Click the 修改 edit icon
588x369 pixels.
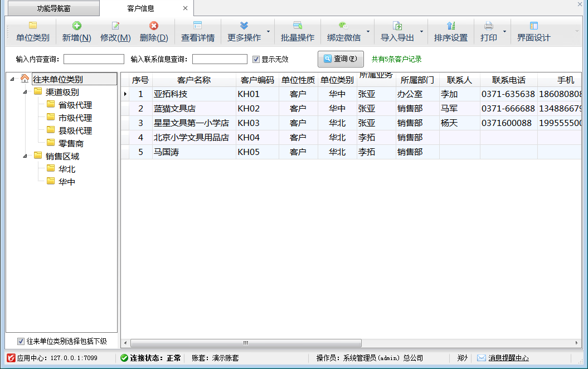click(115, 26)
